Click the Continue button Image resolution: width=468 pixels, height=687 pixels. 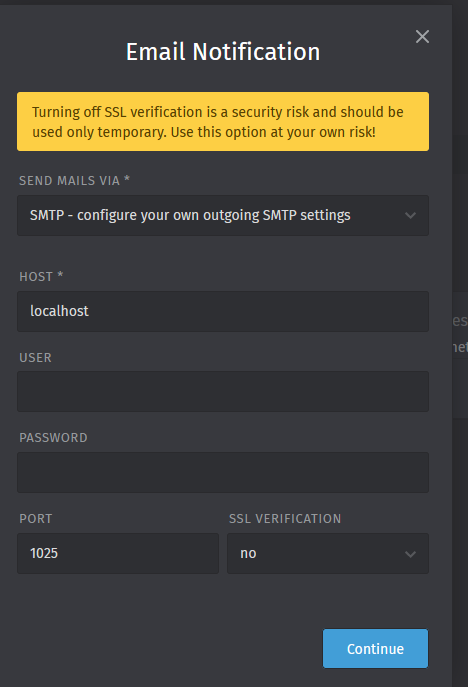375,648
